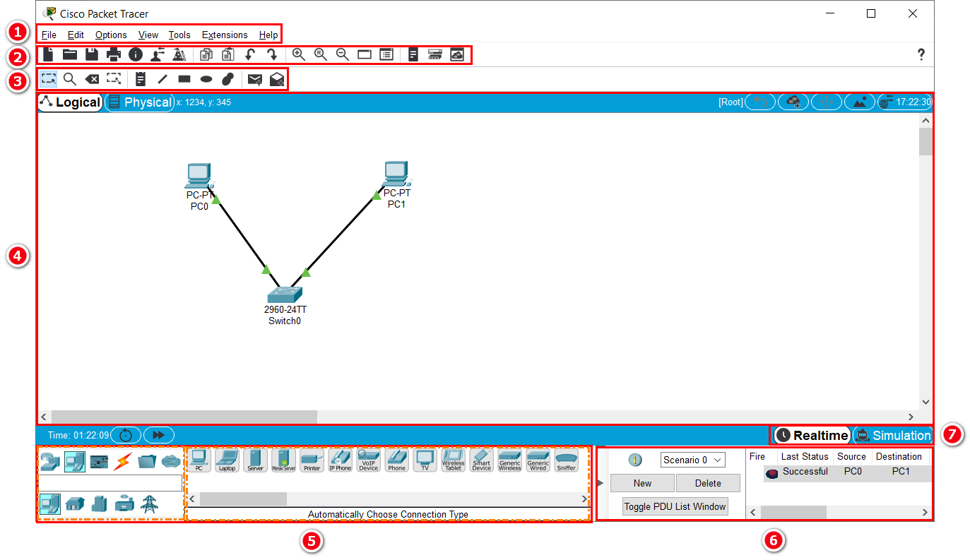Select the Laptop device icon
The width and height of the screenshot is (970, 560).
pos(227,460)
